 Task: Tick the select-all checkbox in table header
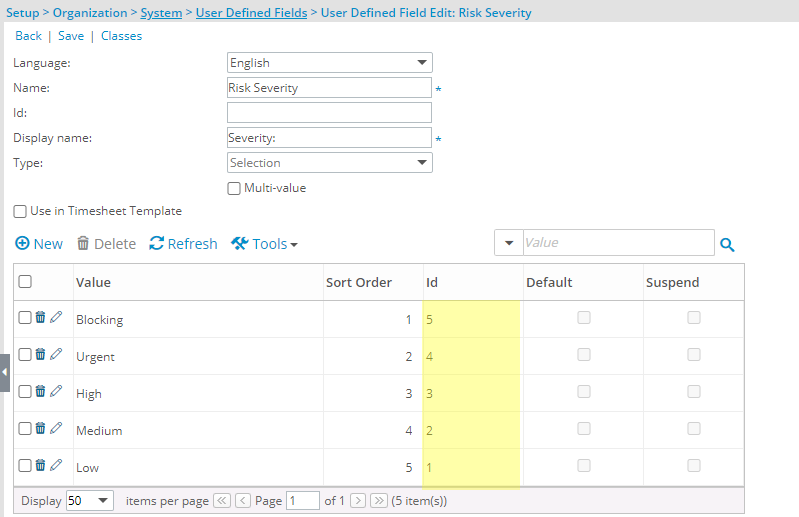pyautogui.click(x=25, y=282)
